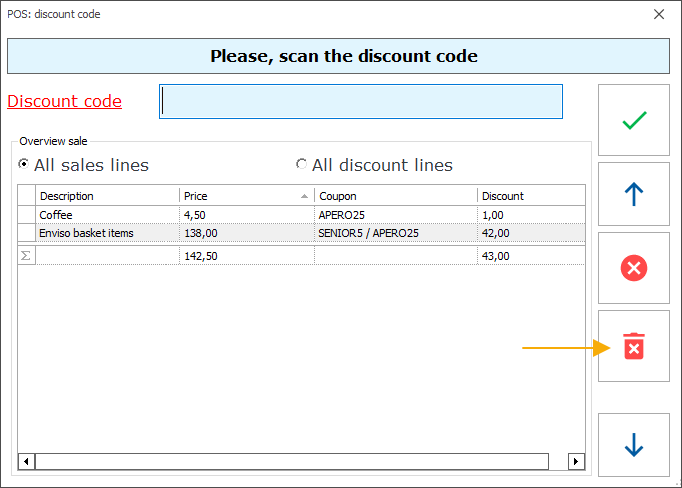The height and width of the screenshot is (488, 682).
Task: Click the Description column header
Action: (107, 196)
